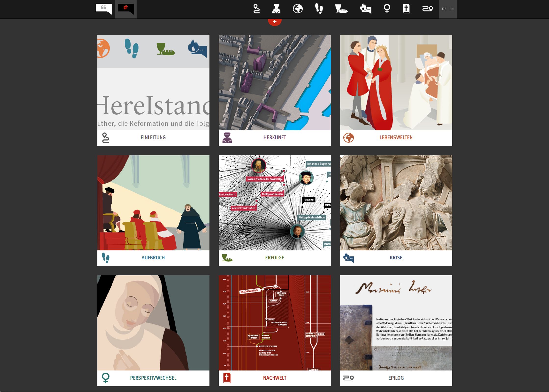Open the Perspektivwechsel nun illustration tile
This screenshot has width=549, height=392.
[x=153, y=323]
